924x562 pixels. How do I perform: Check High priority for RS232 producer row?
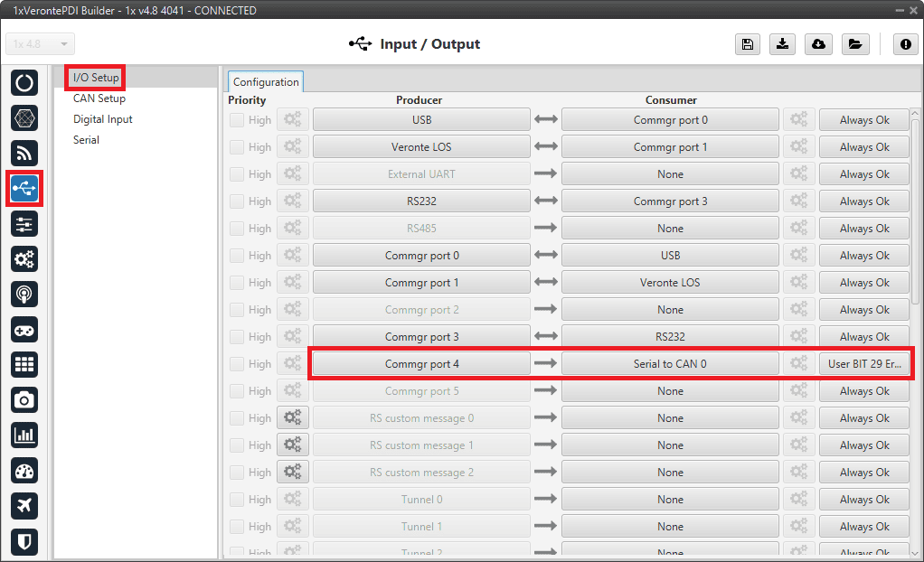[237, 201]
